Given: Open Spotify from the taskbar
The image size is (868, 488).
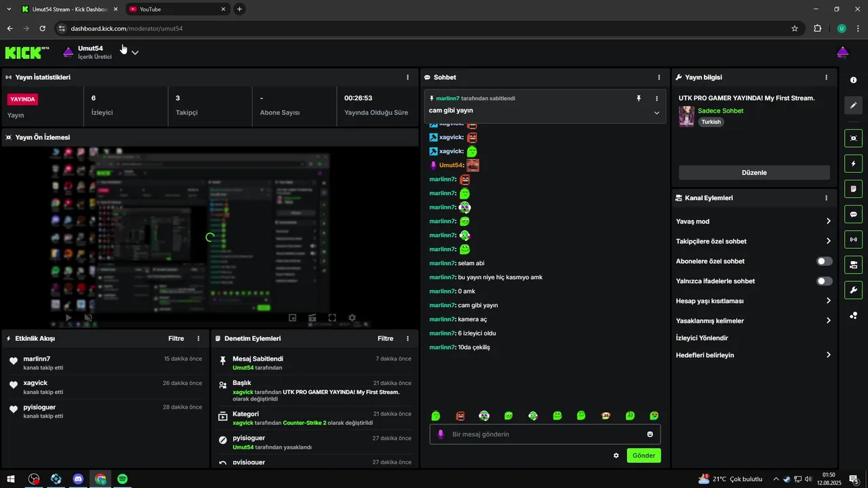Looking at the screenshot, I should pyautogui.click(x=123, y=479).
